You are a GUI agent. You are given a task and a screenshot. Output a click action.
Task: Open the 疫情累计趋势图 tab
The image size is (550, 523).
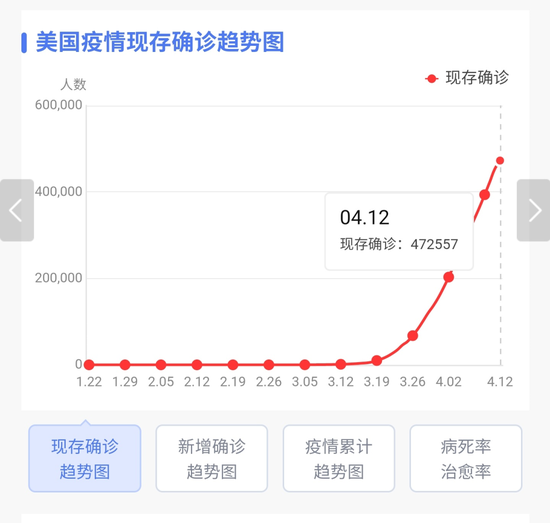coord(339,458)
